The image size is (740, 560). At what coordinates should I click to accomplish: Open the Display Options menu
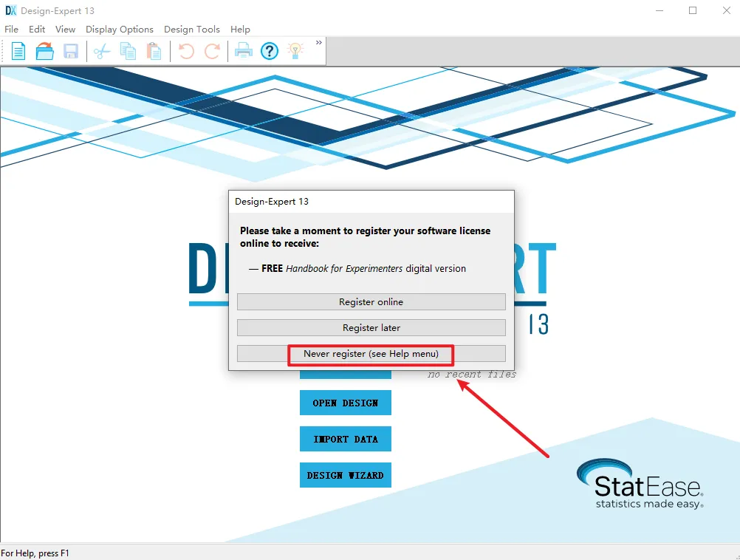click(x=120, y=30)
